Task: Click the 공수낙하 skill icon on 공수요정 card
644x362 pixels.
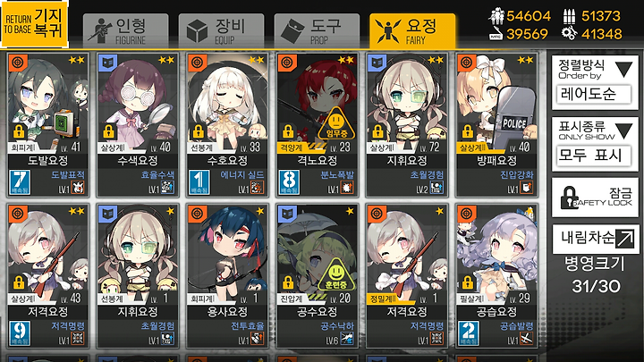Action: coord(347,339)
